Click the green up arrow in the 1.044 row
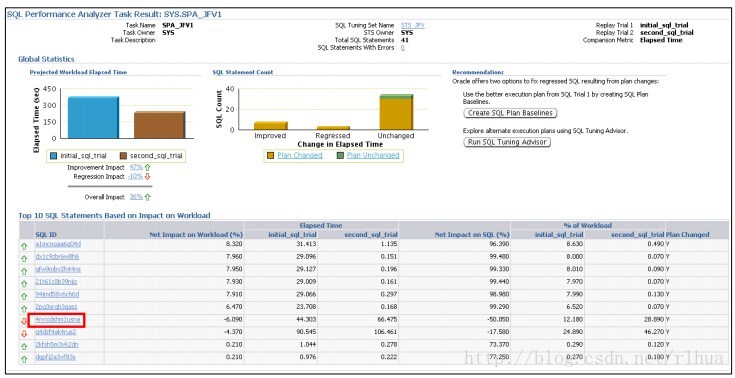Image resolution: width=735 pixels, height=378 pixels. 24,347
